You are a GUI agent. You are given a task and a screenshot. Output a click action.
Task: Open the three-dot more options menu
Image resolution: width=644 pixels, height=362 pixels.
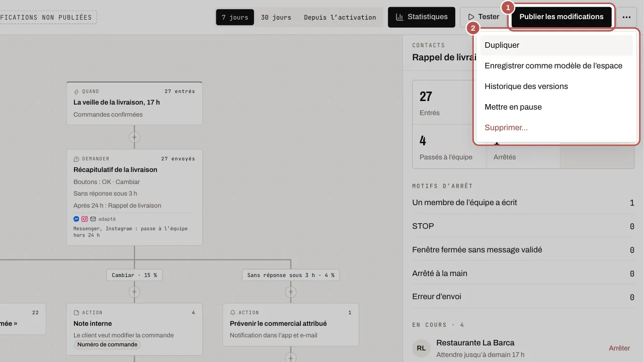626,17
